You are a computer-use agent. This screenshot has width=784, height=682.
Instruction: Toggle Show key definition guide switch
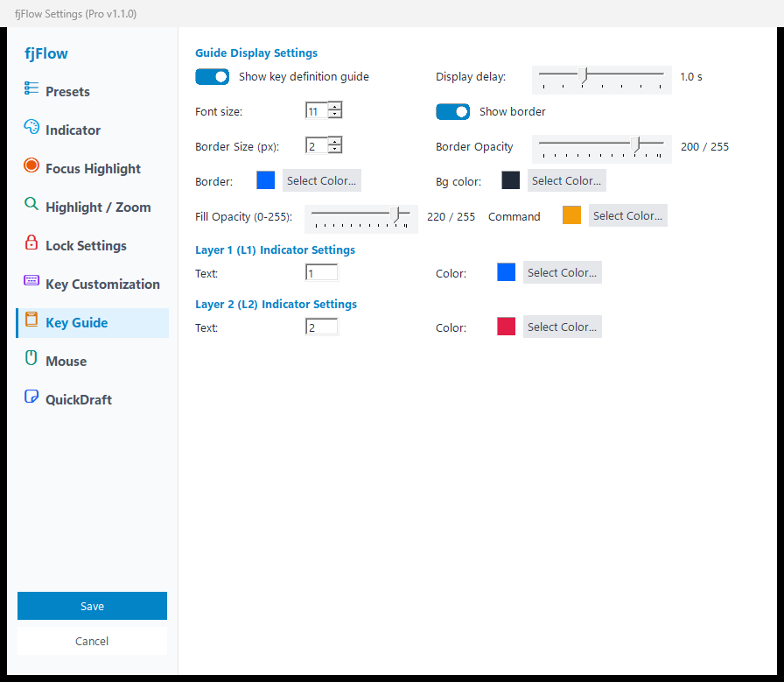(x=212, y=76)
